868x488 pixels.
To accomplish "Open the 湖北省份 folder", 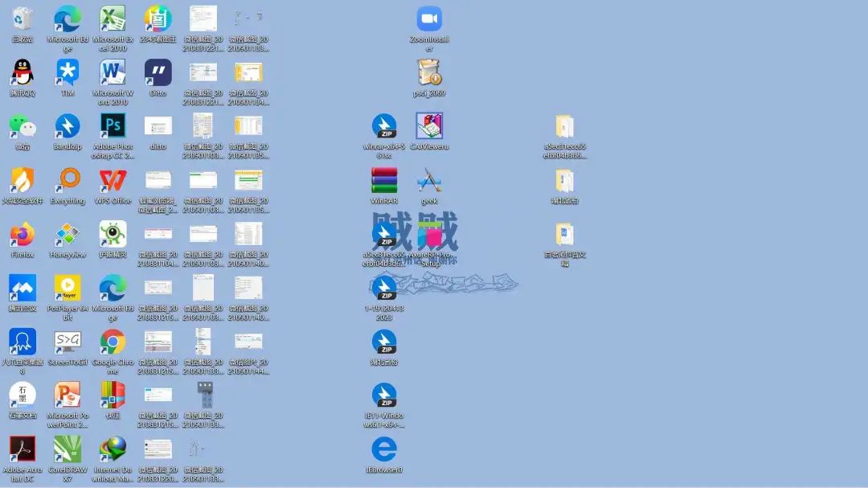I will coord(565,181).
